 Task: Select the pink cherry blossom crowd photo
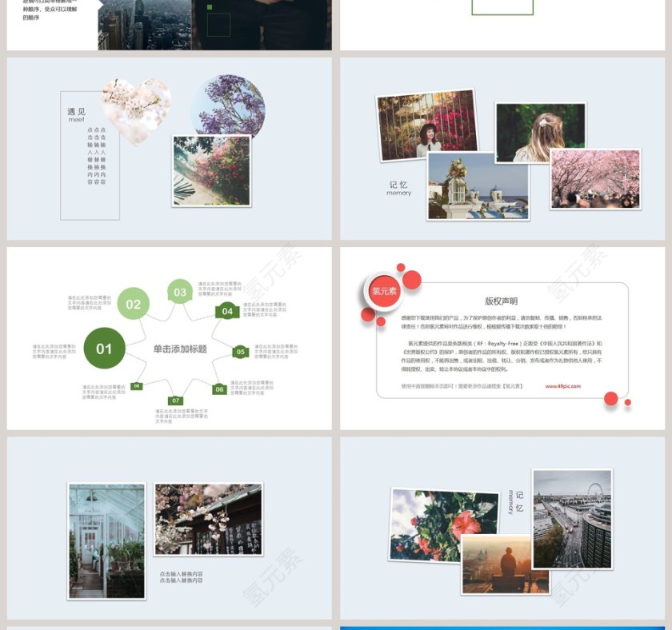pyautogui.click(x=594, y=179)
